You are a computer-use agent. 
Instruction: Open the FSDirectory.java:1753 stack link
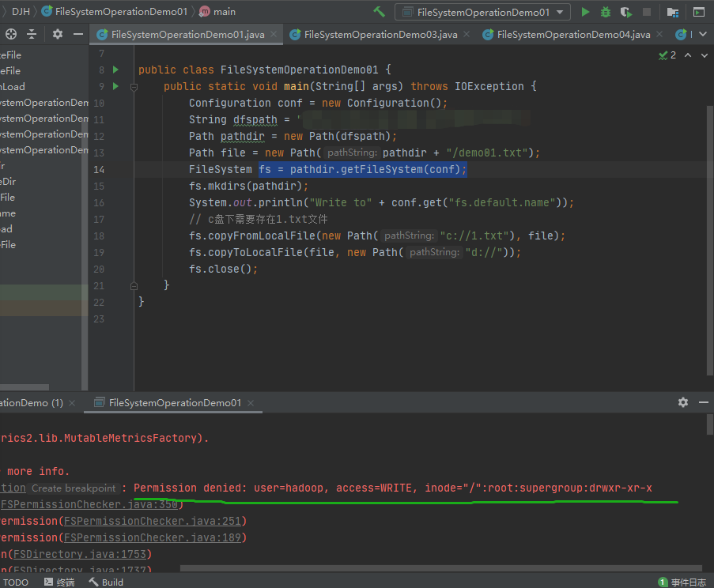click(x=80, y=554)
